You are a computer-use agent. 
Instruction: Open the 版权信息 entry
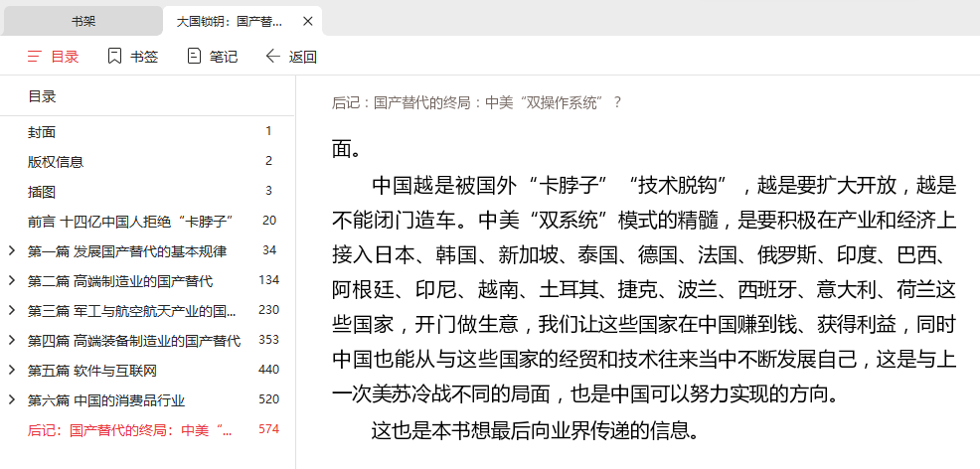pyautogui.click(x=56, y=162)
